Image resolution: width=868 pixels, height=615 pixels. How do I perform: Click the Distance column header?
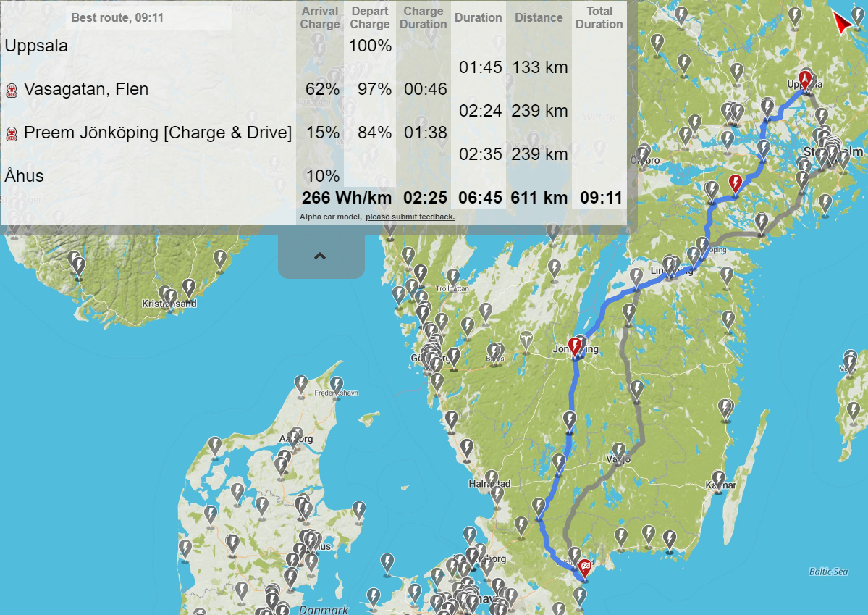click(539, 17)
